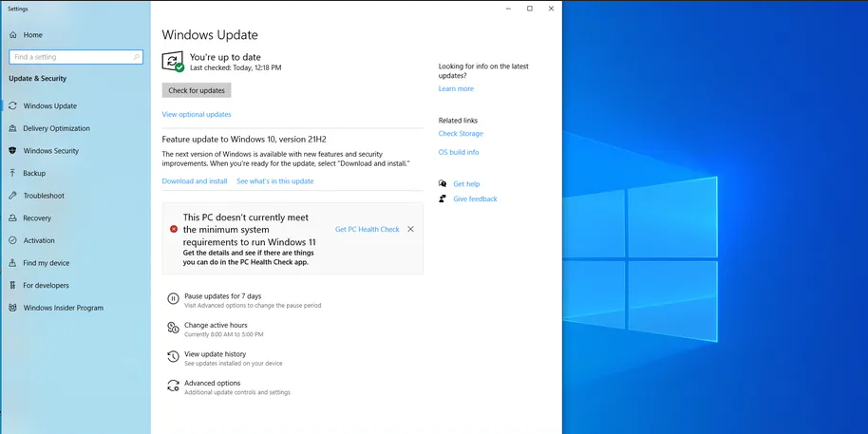The width and height of the screenshot is (868, 434).
Task: Dismiss the Windows 11 requirements notice
Action: 410,229
